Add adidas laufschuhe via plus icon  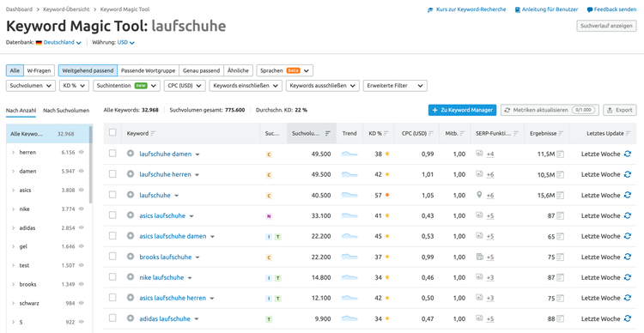point(131,318)
